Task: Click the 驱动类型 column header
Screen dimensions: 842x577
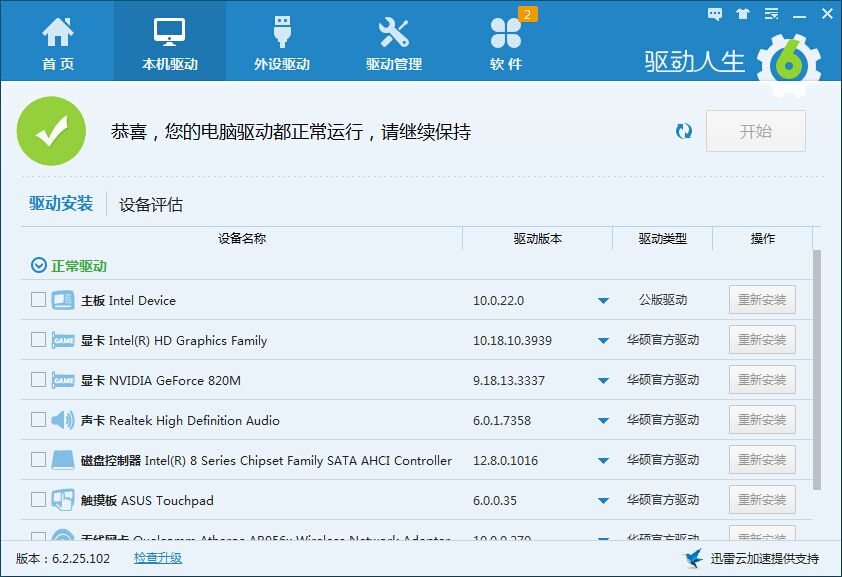Action: [663, 238]
